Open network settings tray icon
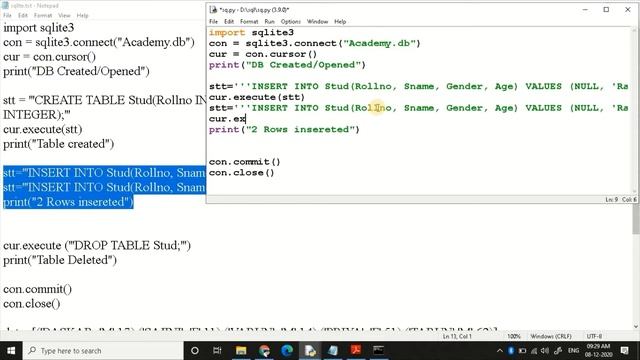 coord(534,351)
